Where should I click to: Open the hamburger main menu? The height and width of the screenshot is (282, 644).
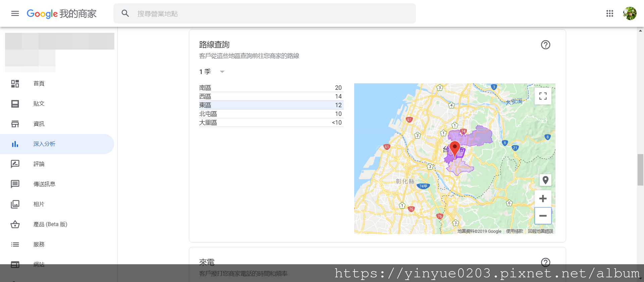coord(15,13)
